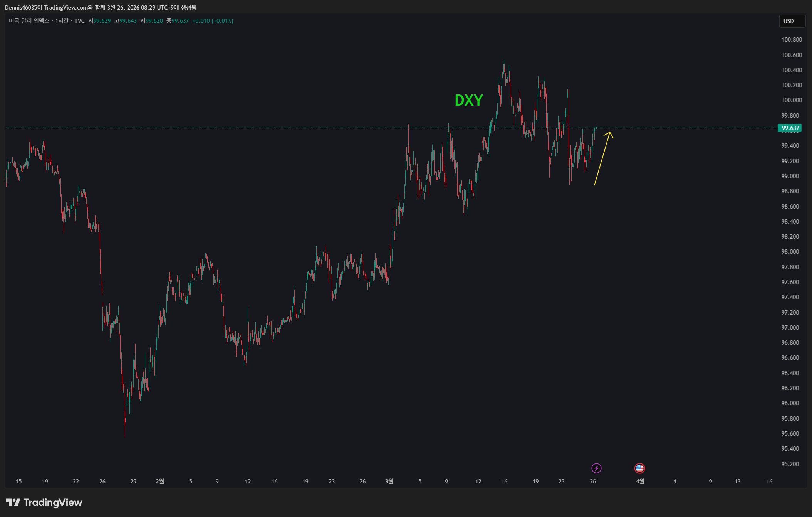This screenshot has height=517, width=812.
Task: Click the 13 date label on time axis
Action: (x=737, y=481)
